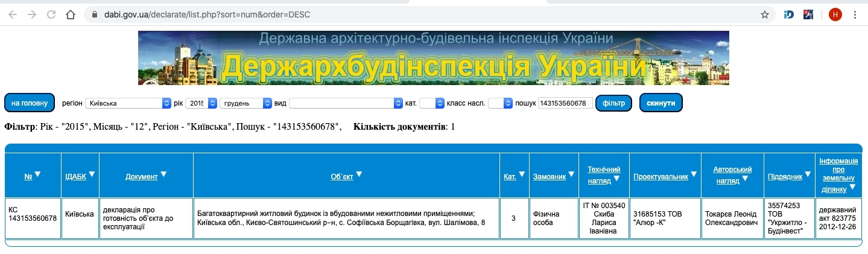868x254 pixels.
Task: Reset filters with скинути button
Action: coord(661,103)
